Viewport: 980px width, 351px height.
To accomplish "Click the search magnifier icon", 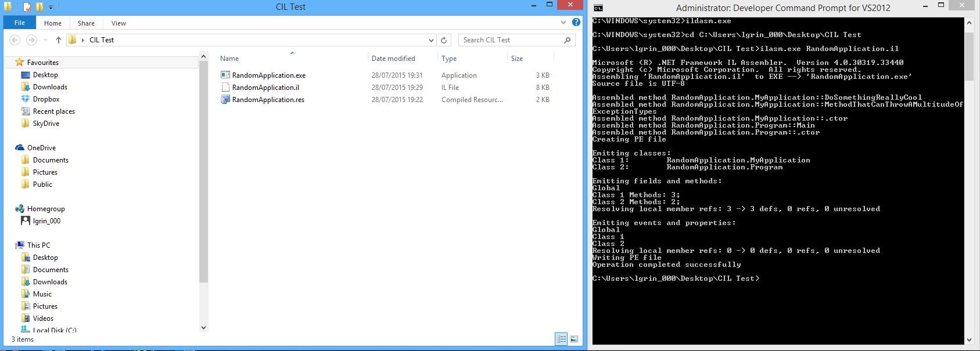I will point(568,40).
